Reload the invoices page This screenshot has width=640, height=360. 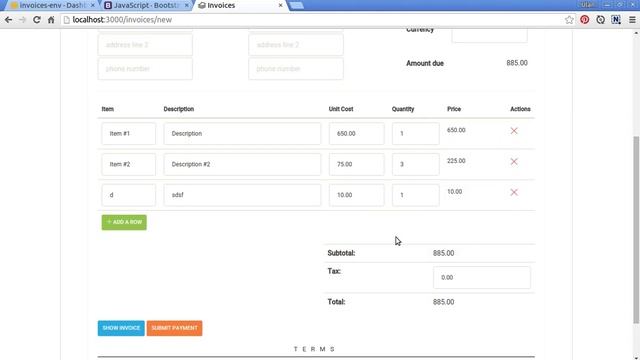click(37, 20)
